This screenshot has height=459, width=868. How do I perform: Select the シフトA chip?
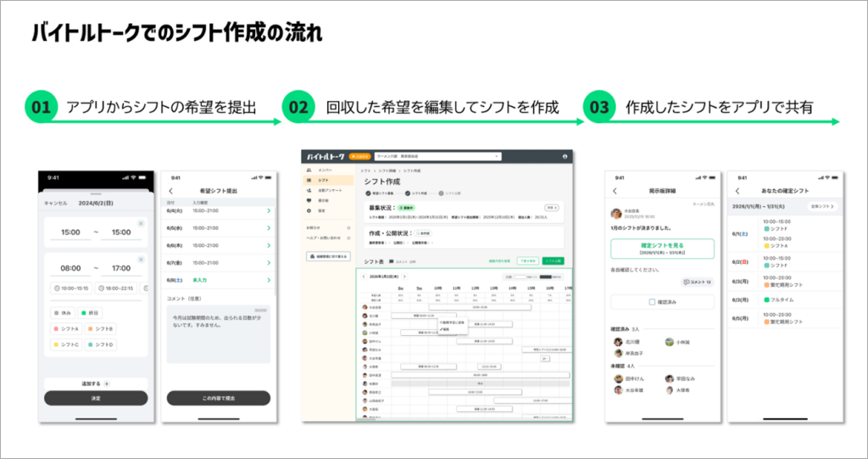tap(66, 328)
